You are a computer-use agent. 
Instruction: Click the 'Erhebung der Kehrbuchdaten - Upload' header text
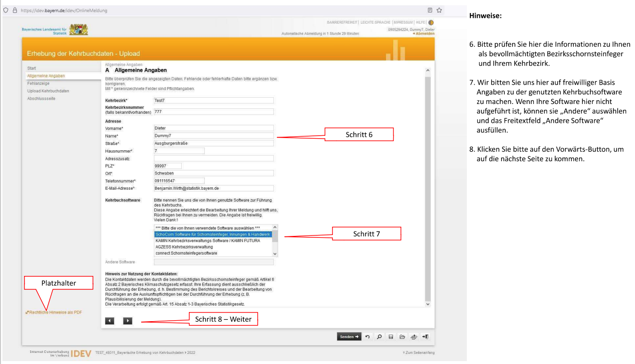pos(84,53)
